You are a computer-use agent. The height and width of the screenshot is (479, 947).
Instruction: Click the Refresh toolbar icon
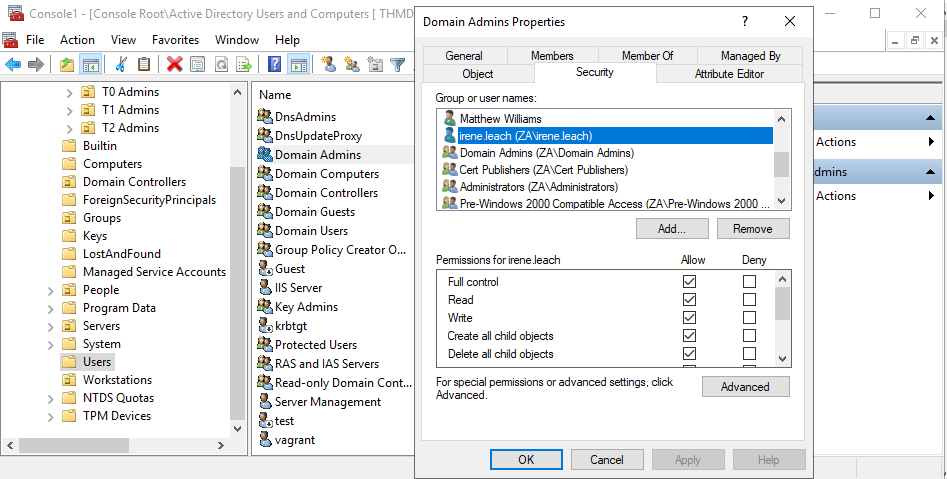click(221, 64)
